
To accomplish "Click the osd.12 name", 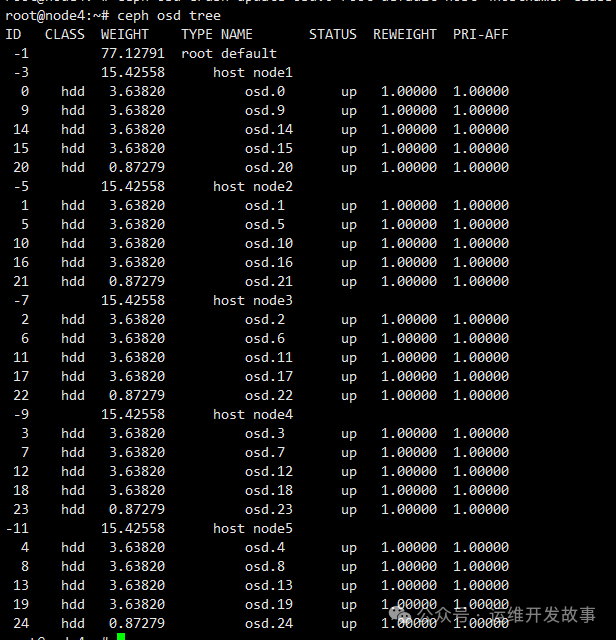I will tap(269, 471).
